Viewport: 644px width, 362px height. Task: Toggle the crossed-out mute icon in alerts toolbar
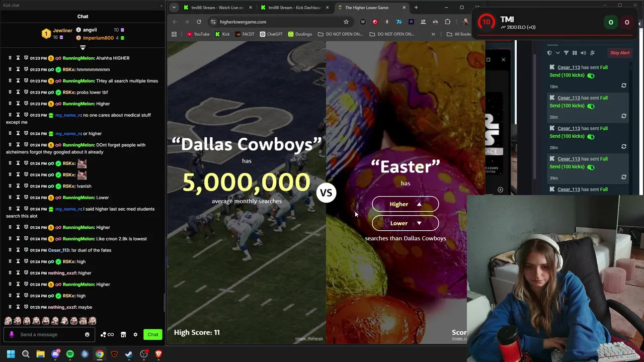[x=592, y=53]
